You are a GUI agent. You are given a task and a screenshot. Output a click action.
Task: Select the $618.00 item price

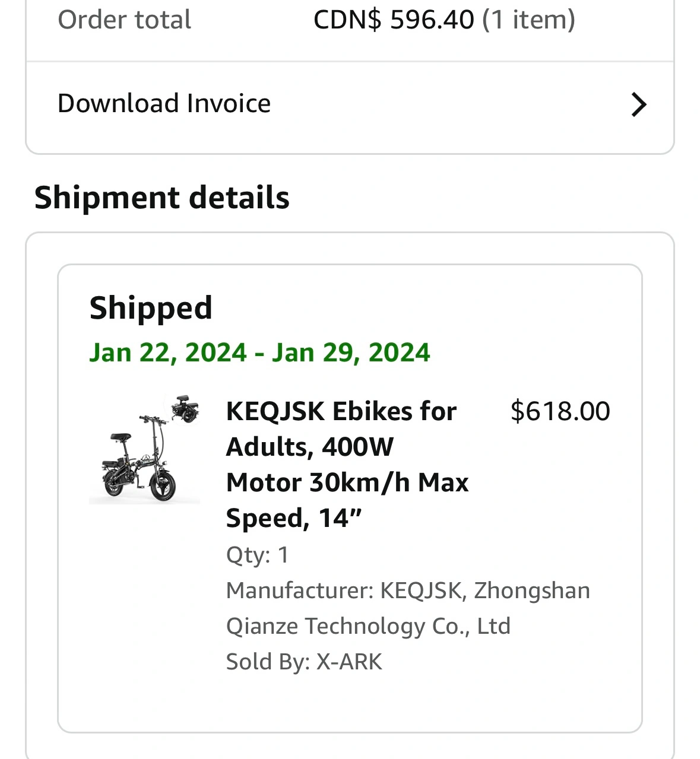click(x=560, y=411)
